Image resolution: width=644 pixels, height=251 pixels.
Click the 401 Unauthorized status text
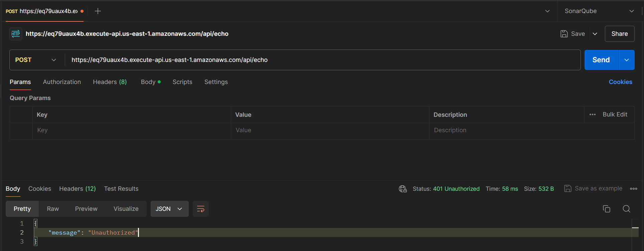click(456, 189)
